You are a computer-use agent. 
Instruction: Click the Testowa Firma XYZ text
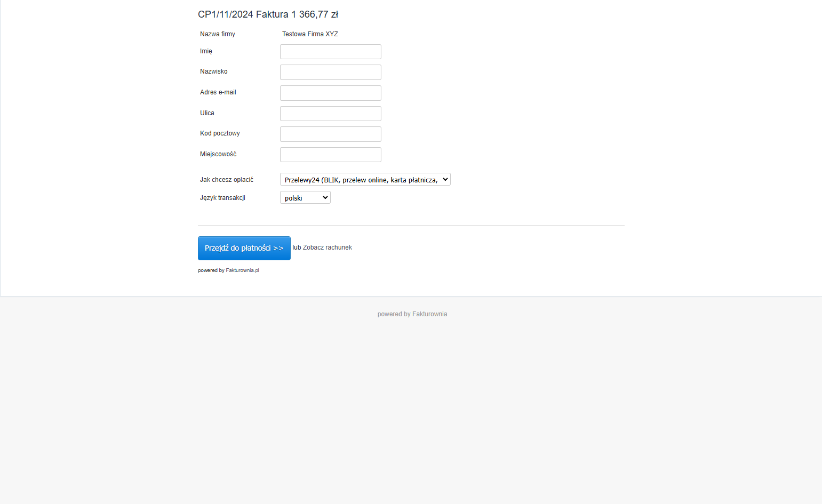pos(310,34)
